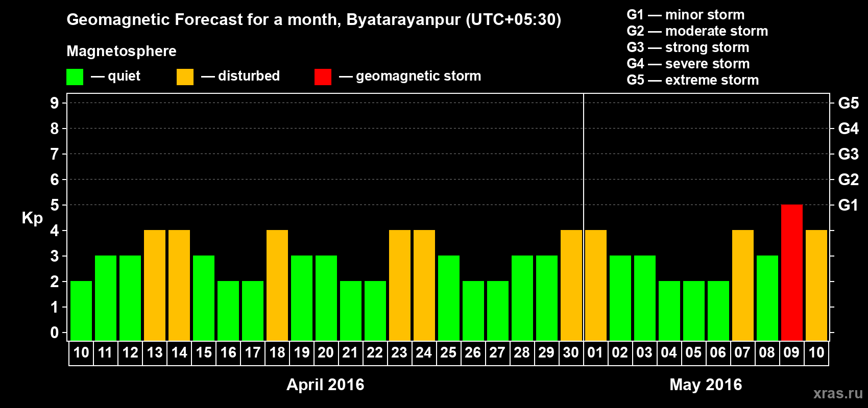Viewport: 868px width, 408px height.
Task: Click the G3 label on right axis
Action: pyautogui.click(x=848, y=154)
